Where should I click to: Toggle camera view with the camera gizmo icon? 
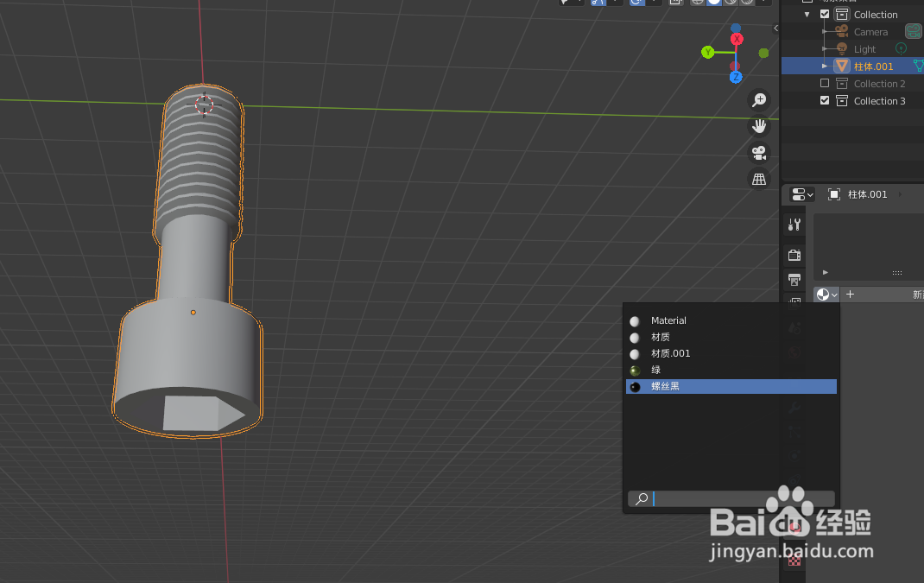click(x=759, y=153)
